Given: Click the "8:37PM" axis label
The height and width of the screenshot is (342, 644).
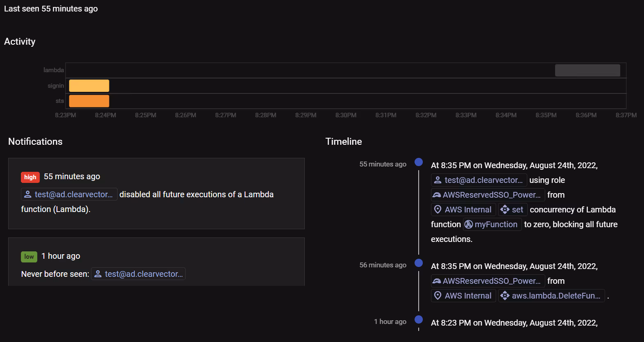Looking at the screenshot, I should click(626, 115).
